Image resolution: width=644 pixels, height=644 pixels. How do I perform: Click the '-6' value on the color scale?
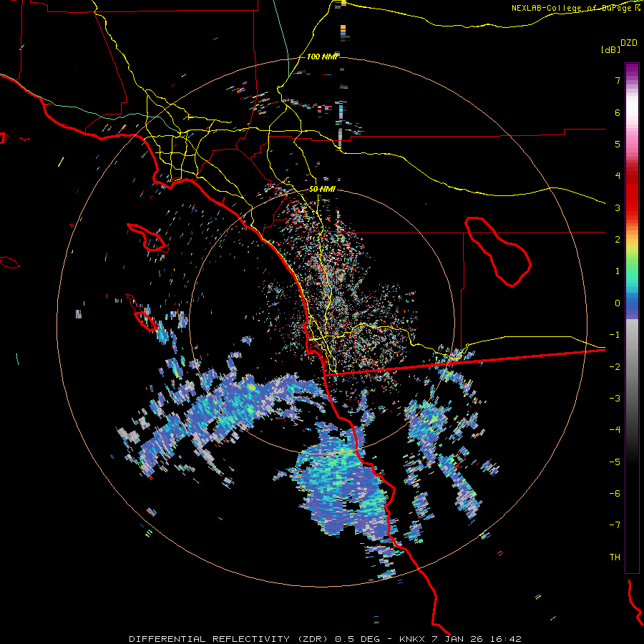(x=615, y=494)
